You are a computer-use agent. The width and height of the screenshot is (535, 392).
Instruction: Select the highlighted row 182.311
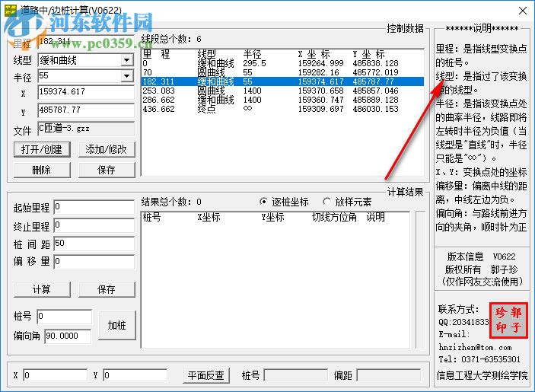pyautogui.click(x=282, y=81)
